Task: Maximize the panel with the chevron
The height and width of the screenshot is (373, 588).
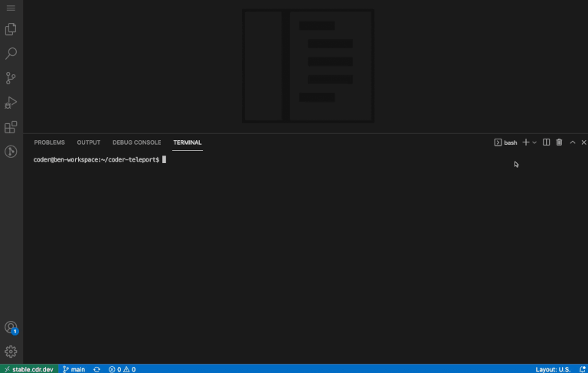Action: point(573,142)
